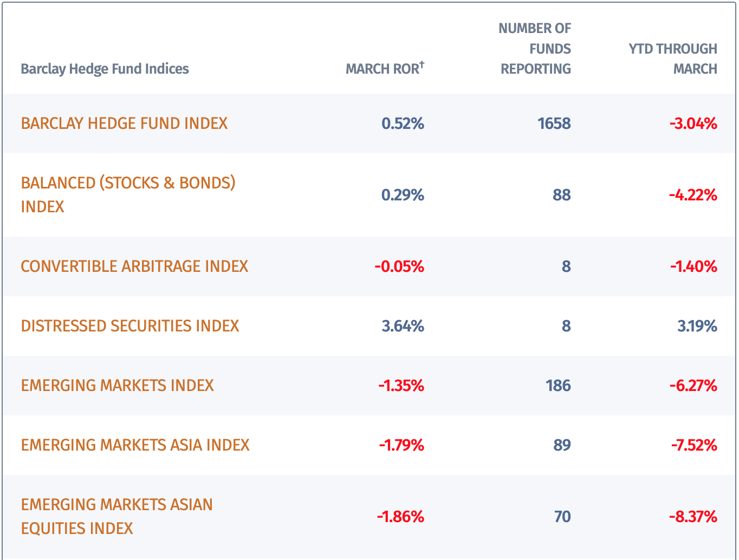This screenshot has width=739, height=560.
Task: Click the -1.86% March ROR value
Action: [x=400, y=517]
